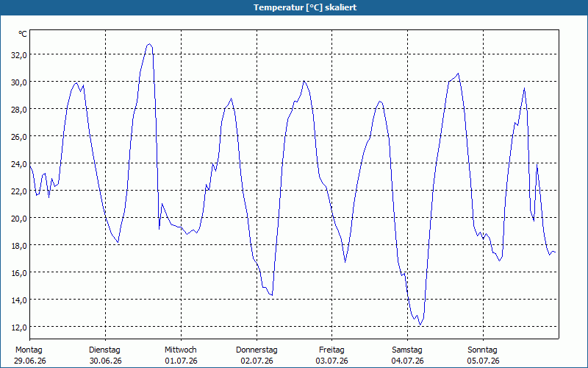
Task: Select the 26,0 y-axis value
Action: pyautogui.click(x=19, y=137)
